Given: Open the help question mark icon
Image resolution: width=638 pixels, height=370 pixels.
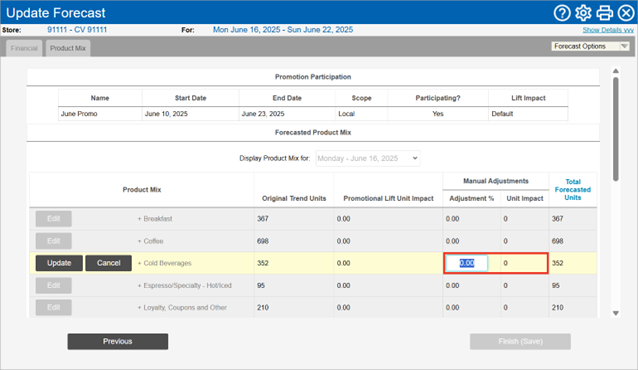Looking at the screenshot, I should pos(562,13).
